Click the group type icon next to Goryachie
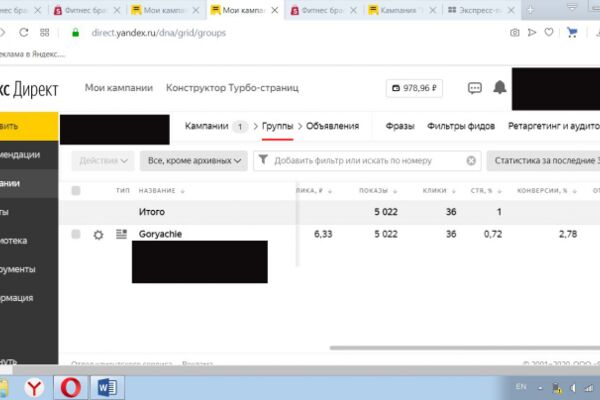The image size is (600, 400). coord(121,234)
